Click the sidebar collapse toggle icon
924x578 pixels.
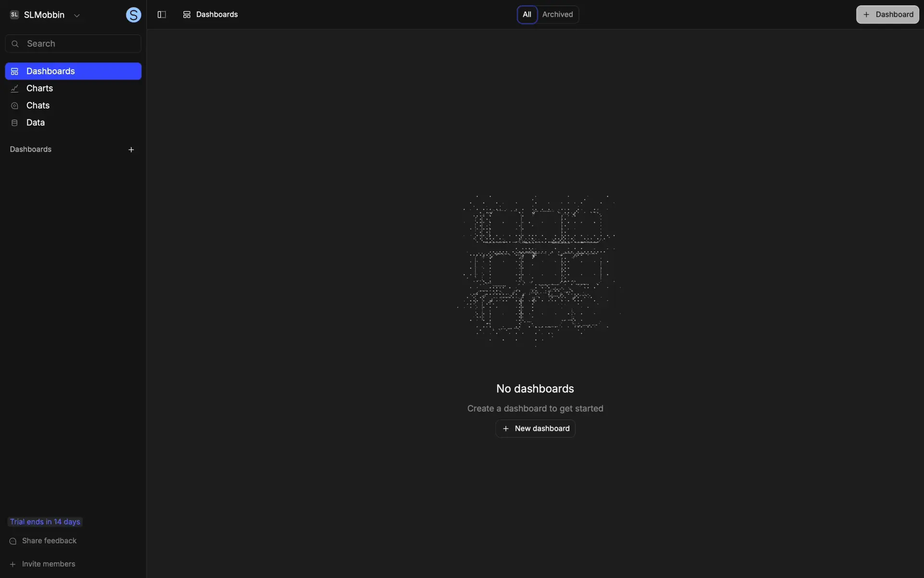point(162,14)
